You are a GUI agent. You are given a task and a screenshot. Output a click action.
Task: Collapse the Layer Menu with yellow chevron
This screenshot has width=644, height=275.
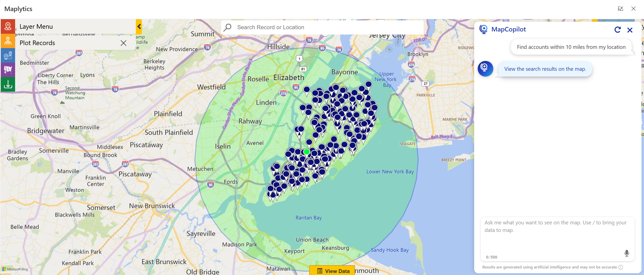139,26
